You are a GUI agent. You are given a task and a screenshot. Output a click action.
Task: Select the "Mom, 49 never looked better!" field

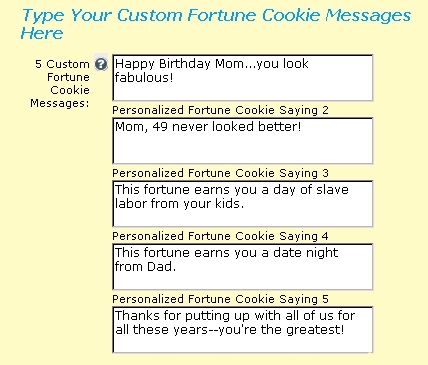click(x=243, y=141)
